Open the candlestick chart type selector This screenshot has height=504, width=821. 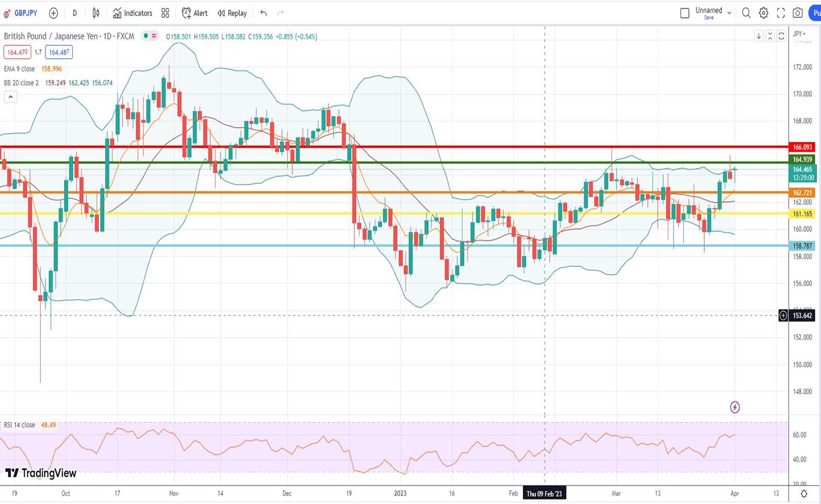96,13
